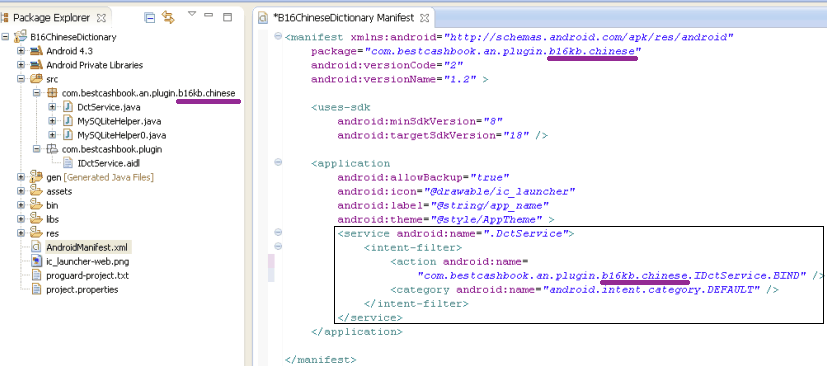Image resolution: width=827 pixels, height=366 pixels.
Task: Expand DctService.java node
Action: click(x=52, y=107)
